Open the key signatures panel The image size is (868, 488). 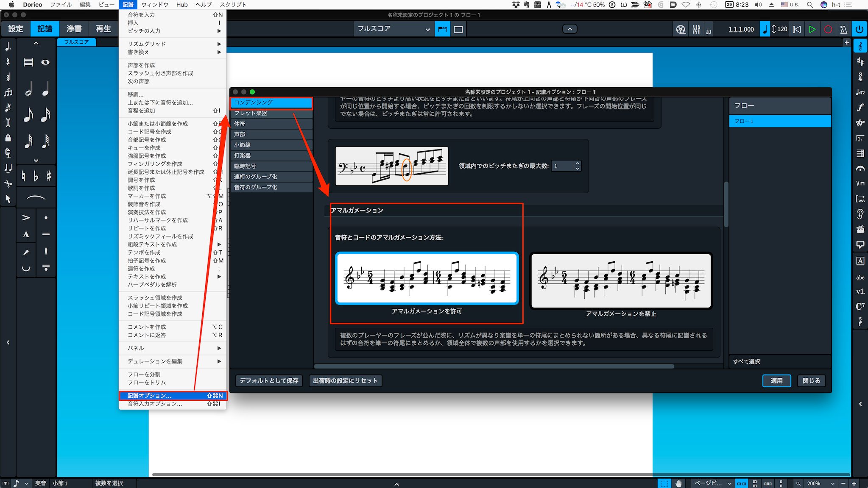tap(860, 62)
